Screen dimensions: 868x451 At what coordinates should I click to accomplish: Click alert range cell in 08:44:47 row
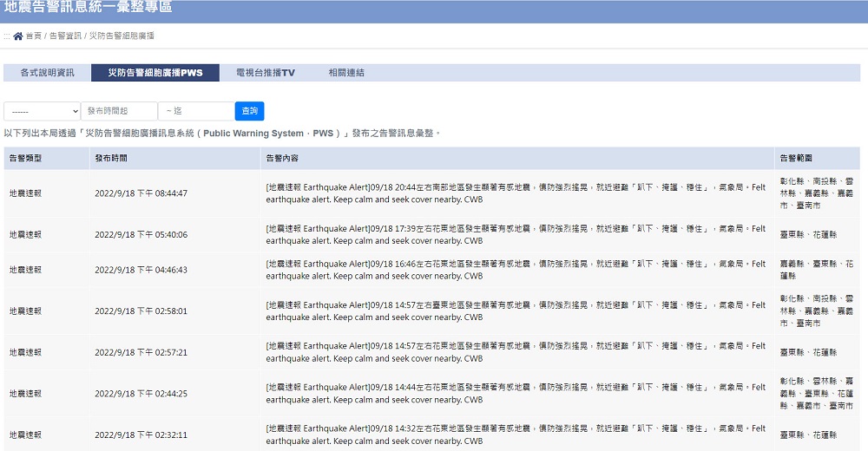tap(817, 193)
